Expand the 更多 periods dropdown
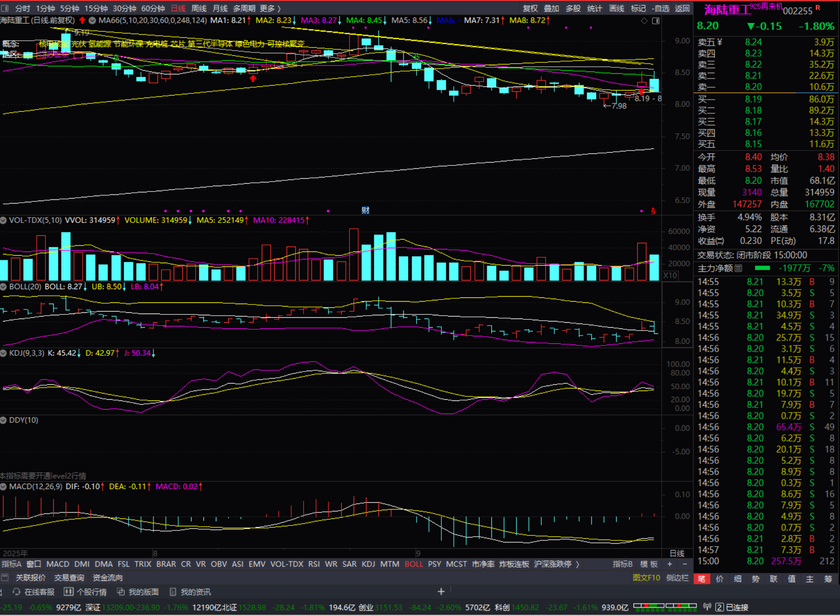This screenshot has width=840, height=616. click(x=270, y=8)
